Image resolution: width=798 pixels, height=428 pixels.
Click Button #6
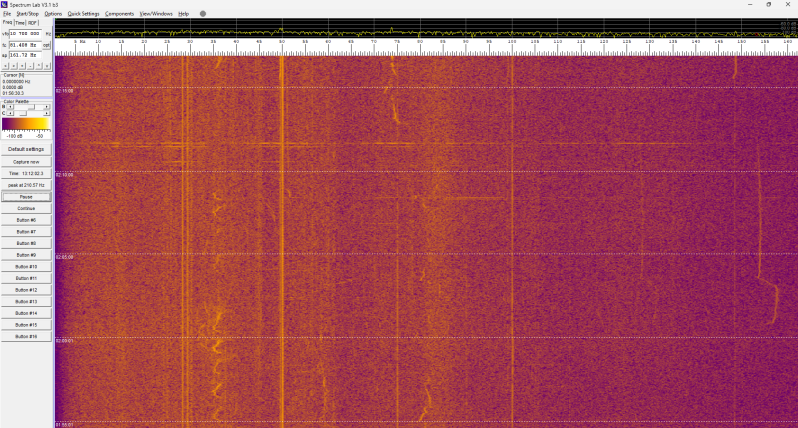click(26, 220)
